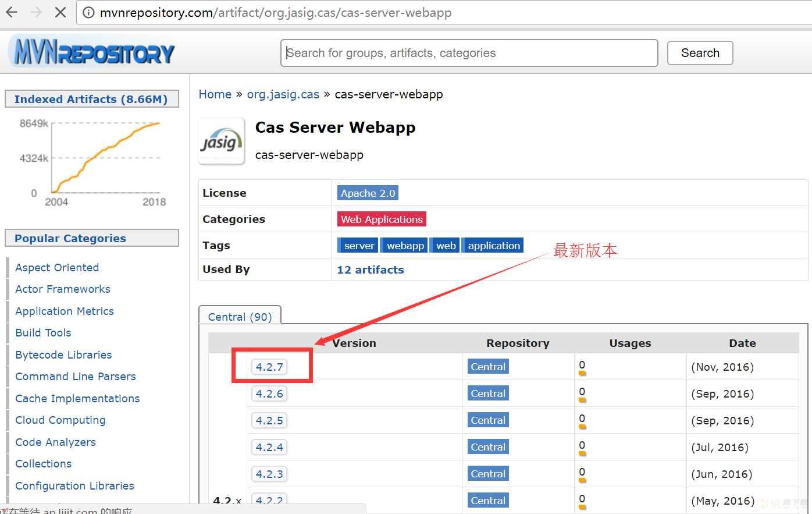The image size is (812, 514).
Task: Click the Date column header
Action: (x=742, y=343)
